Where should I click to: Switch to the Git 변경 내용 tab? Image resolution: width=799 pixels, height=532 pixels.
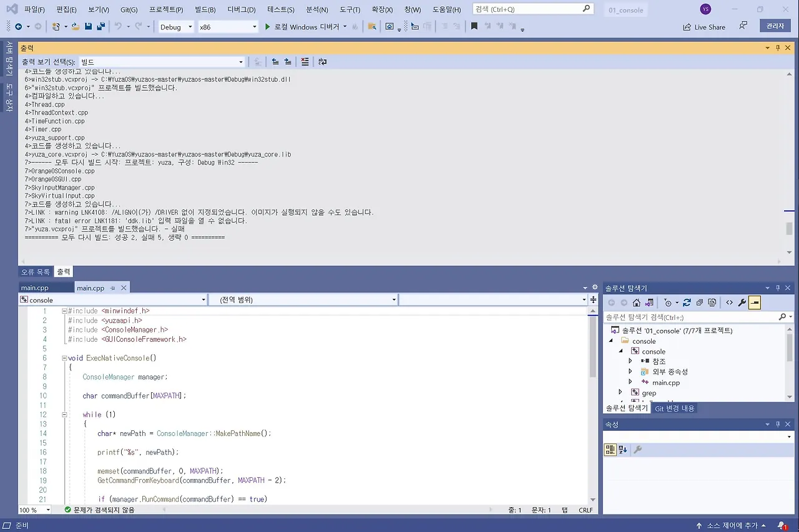point(674,409)
